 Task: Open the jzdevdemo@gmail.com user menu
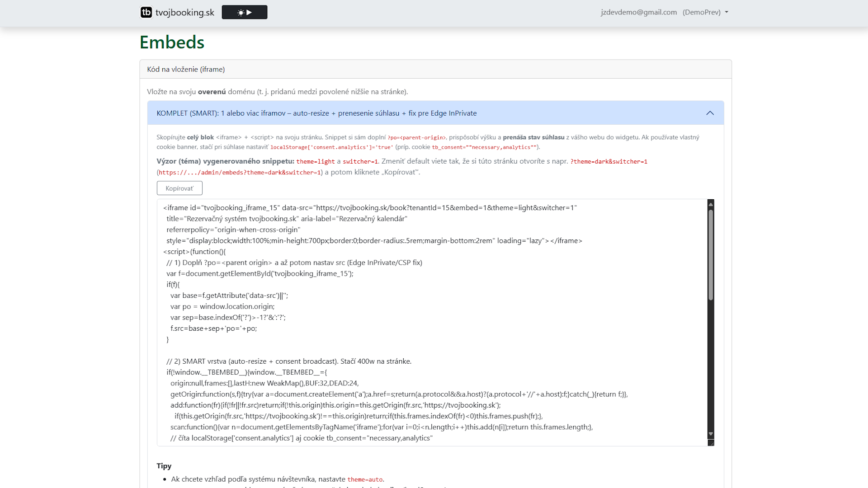(x=638, y=12)
